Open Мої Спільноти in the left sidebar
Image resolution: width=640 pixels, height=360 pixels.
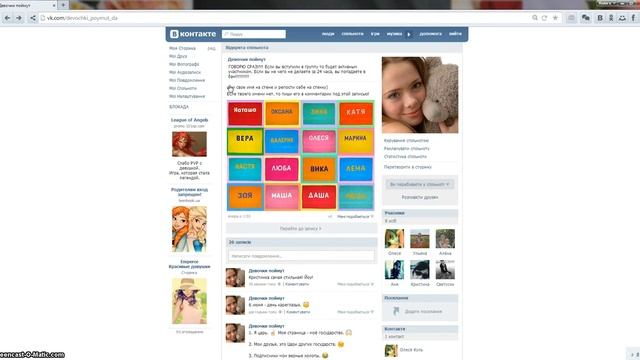[x=183, y=88]
